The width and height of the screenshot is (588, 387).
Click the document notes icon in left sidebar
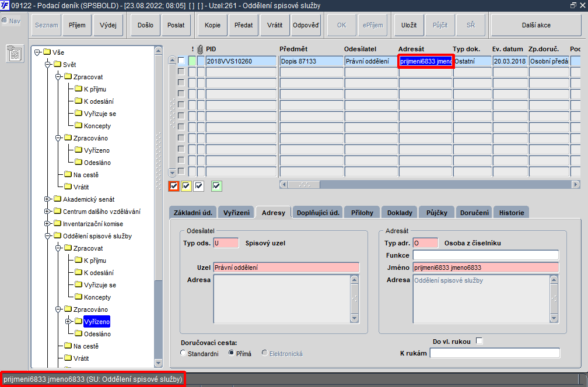(15, 54)
